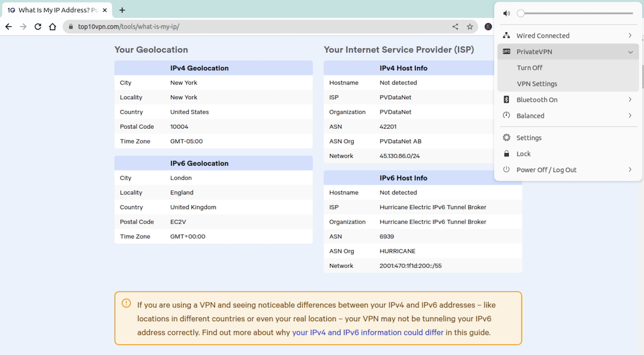Open the Settings gear in system menu

(506, 137)
